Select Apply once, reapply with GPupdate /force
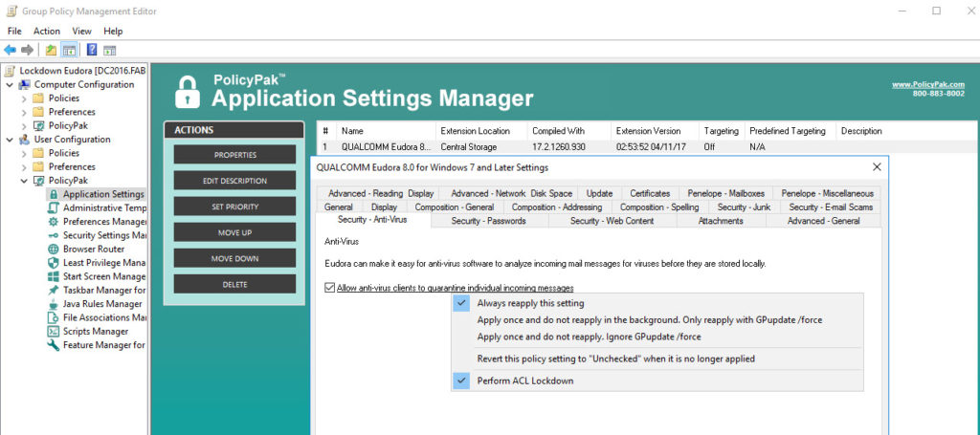980x435 pixels. coord(657,320)
